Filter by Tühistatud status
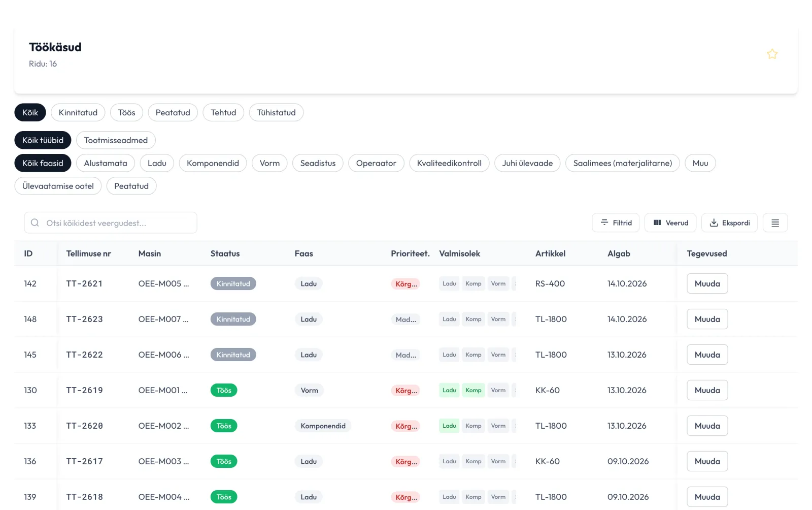812x510 pixels. [x=276, y=112]
